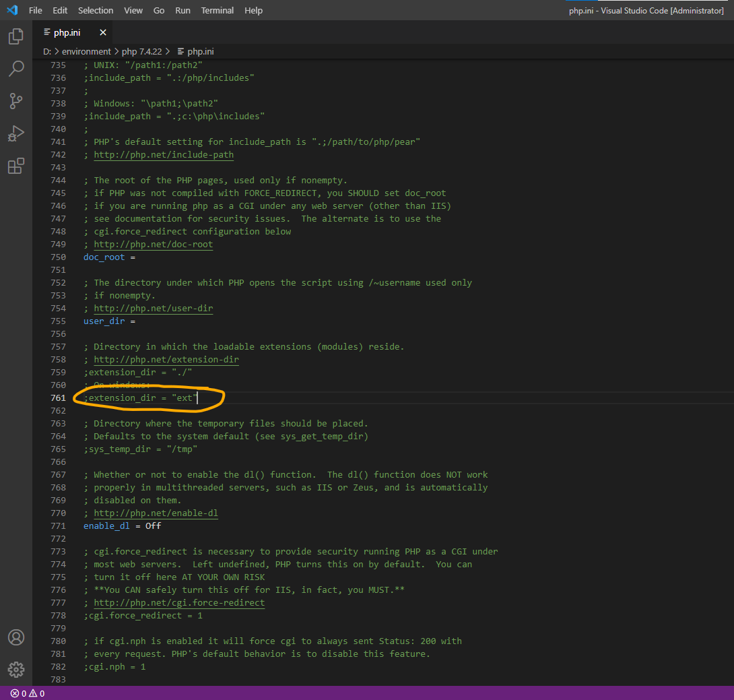Open the Search view icon
This screenshot has height=700, width=734.
click(16, 68)
